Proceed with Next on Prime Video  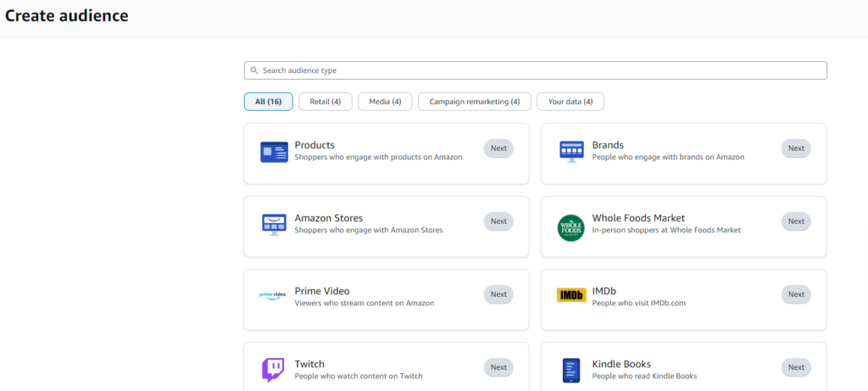(498, 294)
